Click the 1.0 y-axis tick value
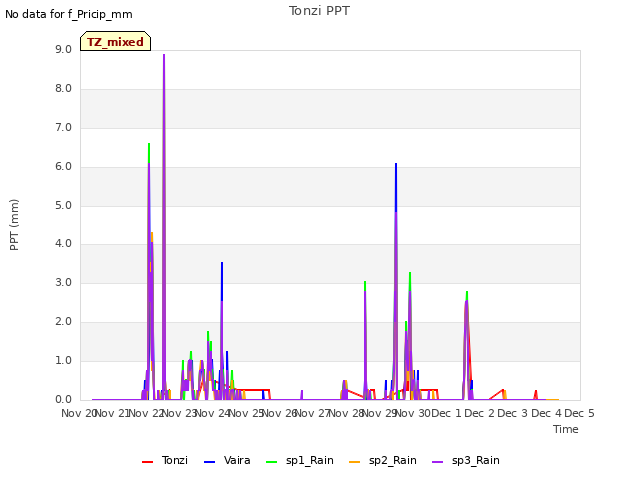 pos(63,360)
